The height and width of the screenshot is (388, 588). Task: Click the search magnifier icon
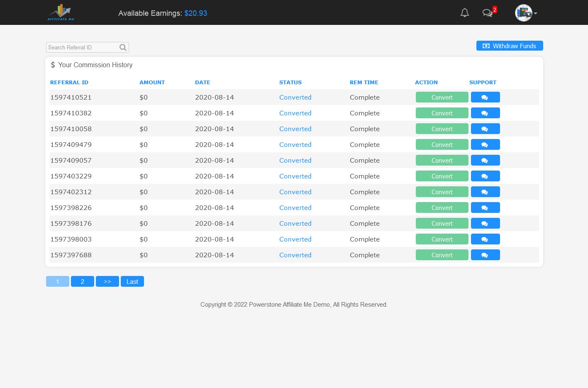click(123, 47)
